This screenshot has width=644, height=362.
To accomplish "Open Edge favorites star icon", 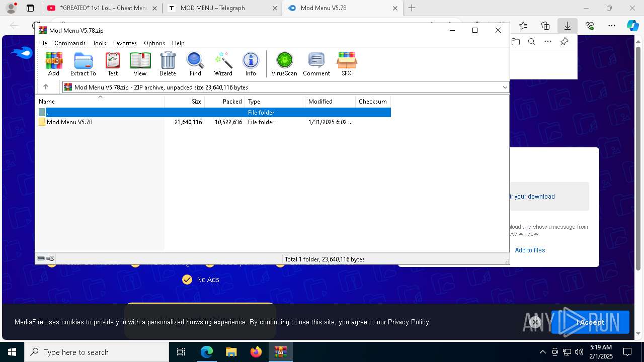I will 523,26.
